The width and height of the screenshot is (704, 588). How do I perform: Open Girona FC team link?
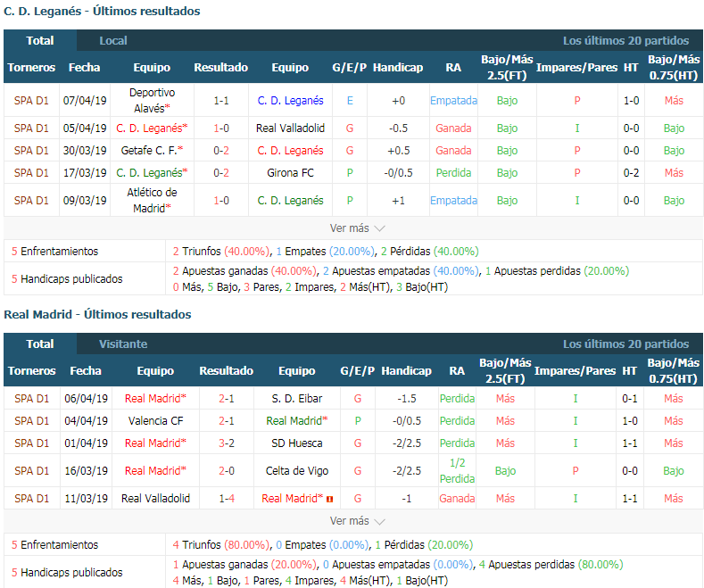coord(290,173)
